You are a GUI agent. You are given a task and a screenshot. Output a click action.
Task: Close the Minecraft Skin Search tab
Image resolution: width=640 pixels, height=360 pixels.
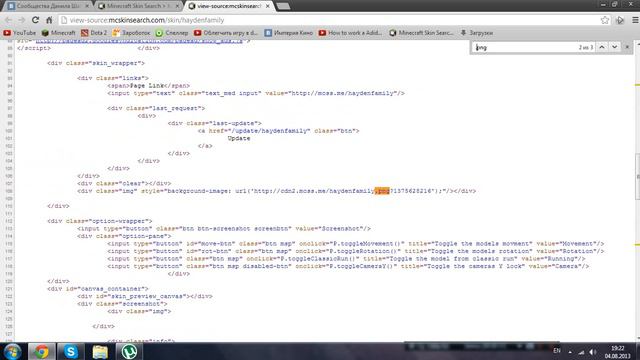[x=178, y=6]
